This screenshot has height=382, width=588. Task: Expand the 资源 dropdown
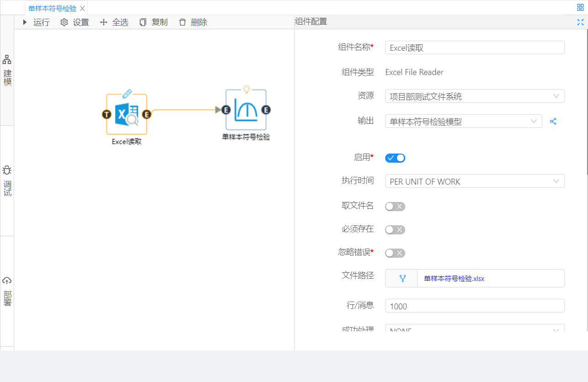pos(475,96)
